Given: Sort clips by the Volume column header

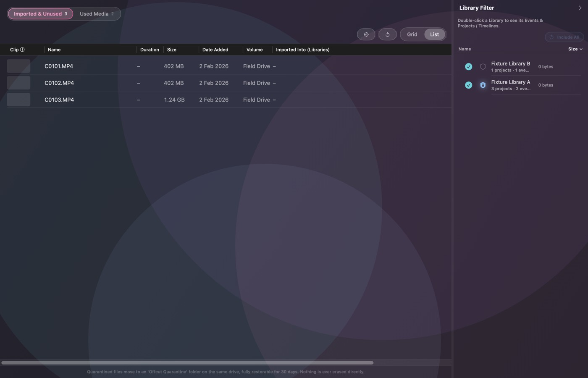Looking at the screenshot, I should tap(255, 50).
